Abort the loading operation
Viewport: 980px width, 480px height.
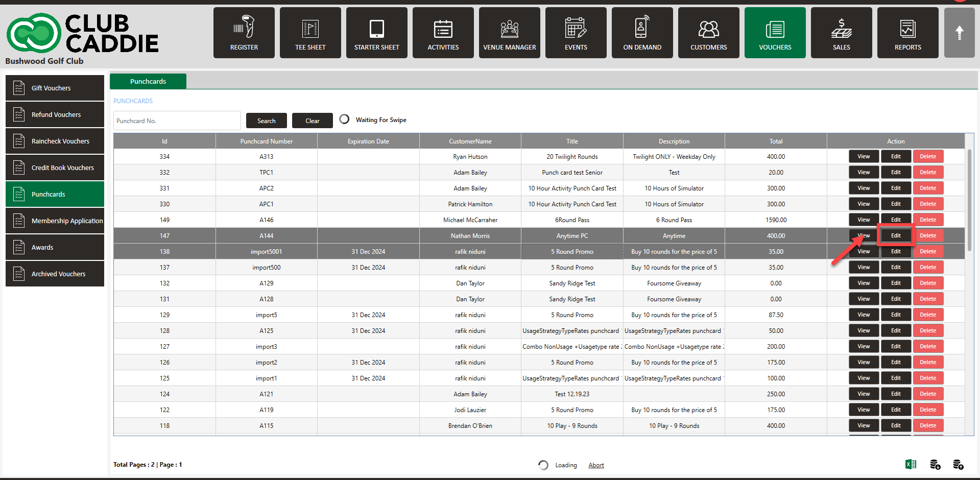coord(596,465)
